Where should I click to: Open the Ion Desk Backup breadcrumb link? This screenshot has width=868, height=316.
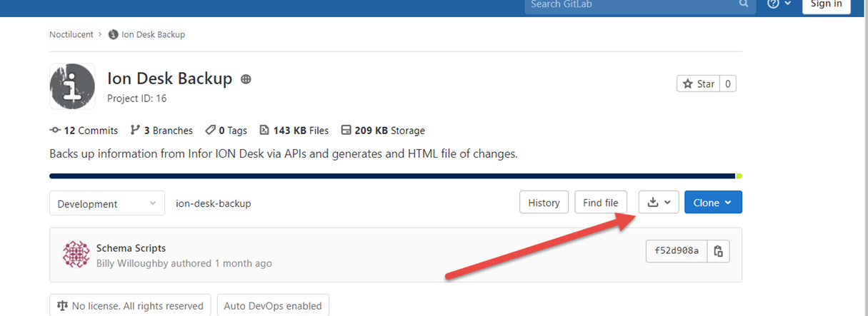154,34
